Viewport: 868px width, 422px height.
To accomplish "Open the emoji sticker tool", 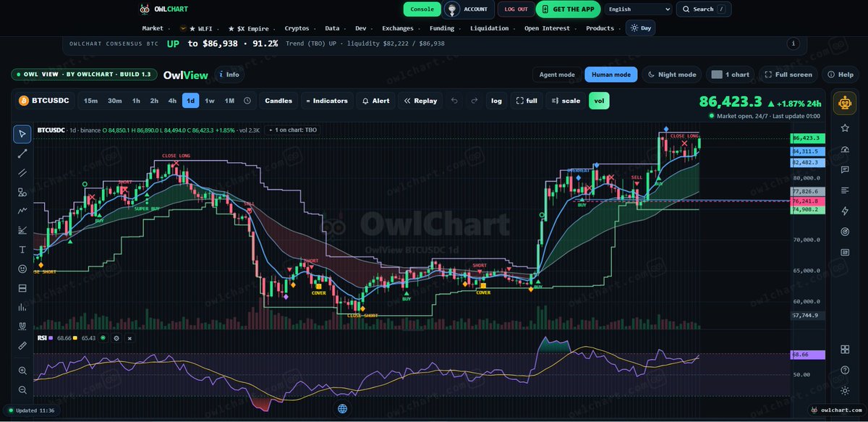I will pyautogui.click(x=22, y=269).
